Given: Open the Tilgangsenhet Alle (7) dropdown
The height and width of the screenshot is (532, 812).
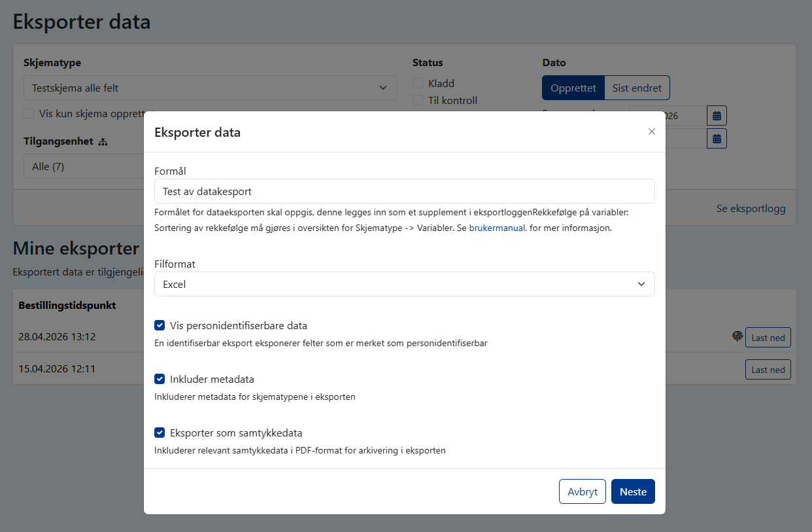Looking at the screenshot, I should (x=84, y=166).
